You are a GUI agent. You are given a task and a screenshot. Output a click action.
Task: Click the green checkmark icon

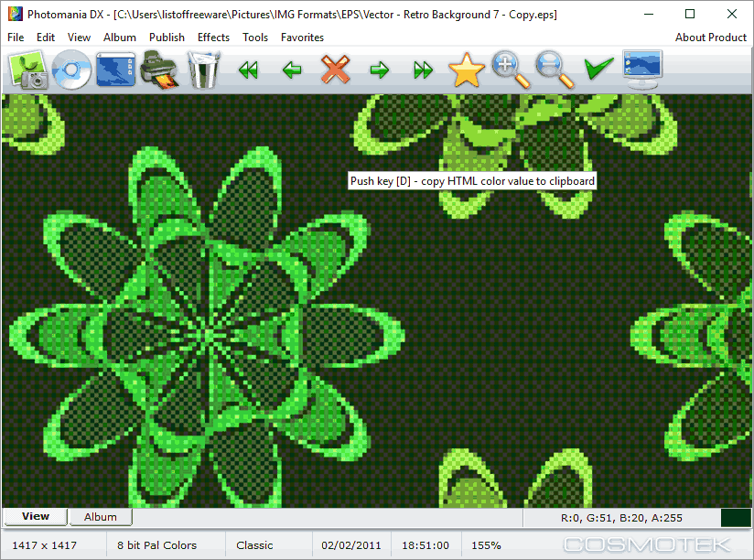click(x=598, y=69)
